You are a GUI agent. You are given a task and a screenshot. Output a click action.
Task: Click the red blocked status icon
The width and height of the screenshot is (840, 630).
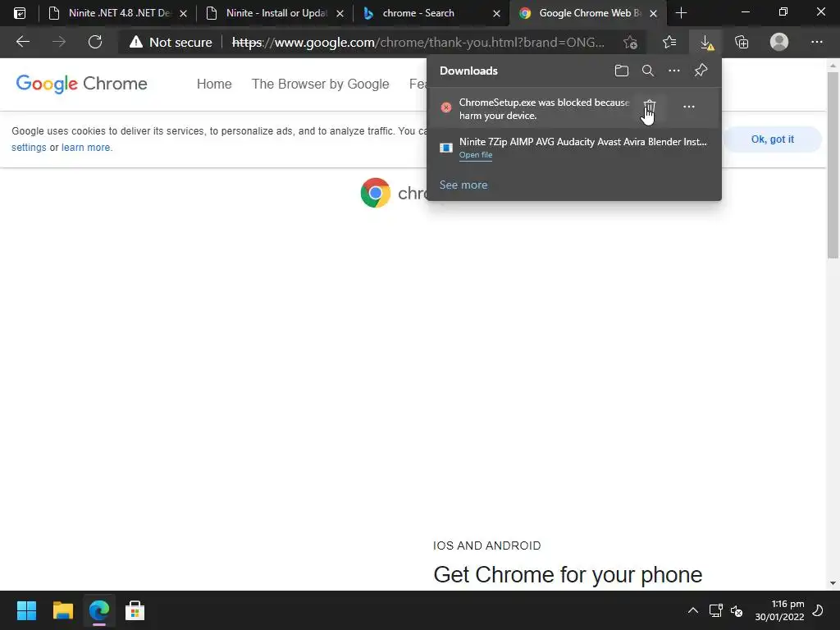coord(445,107)
